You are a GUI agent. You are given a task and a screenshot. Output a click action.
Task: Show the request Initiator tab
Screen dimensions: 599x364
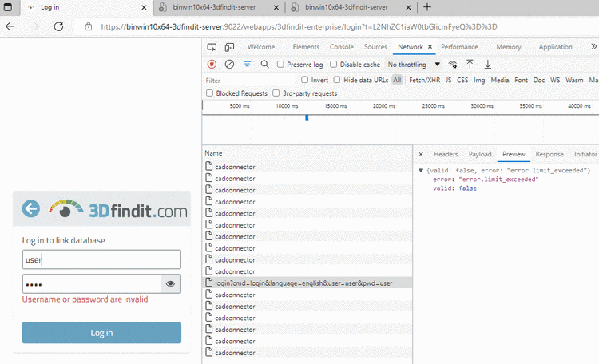(585, 154)
